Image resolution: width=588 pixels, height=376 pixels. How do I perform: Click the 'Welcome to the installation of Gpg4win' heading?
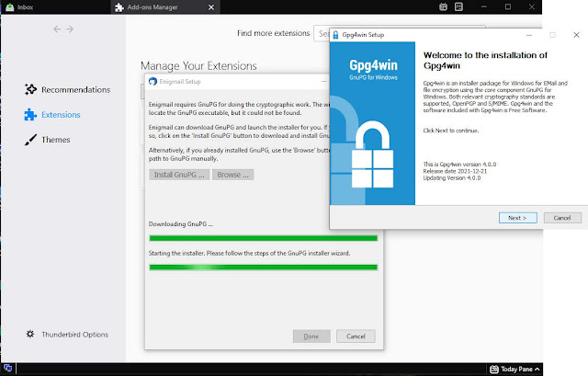click(x=485, y=61)
